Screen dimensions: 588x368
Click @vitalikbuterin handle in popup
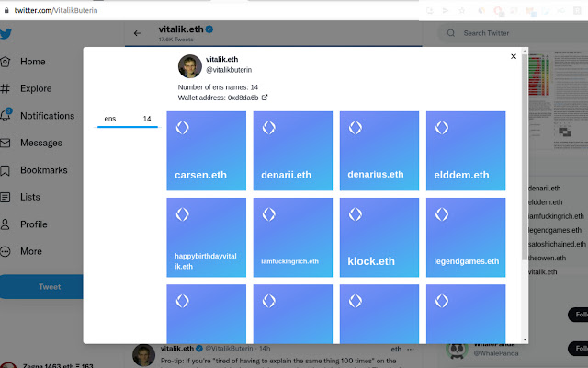(x=229, y=70)
